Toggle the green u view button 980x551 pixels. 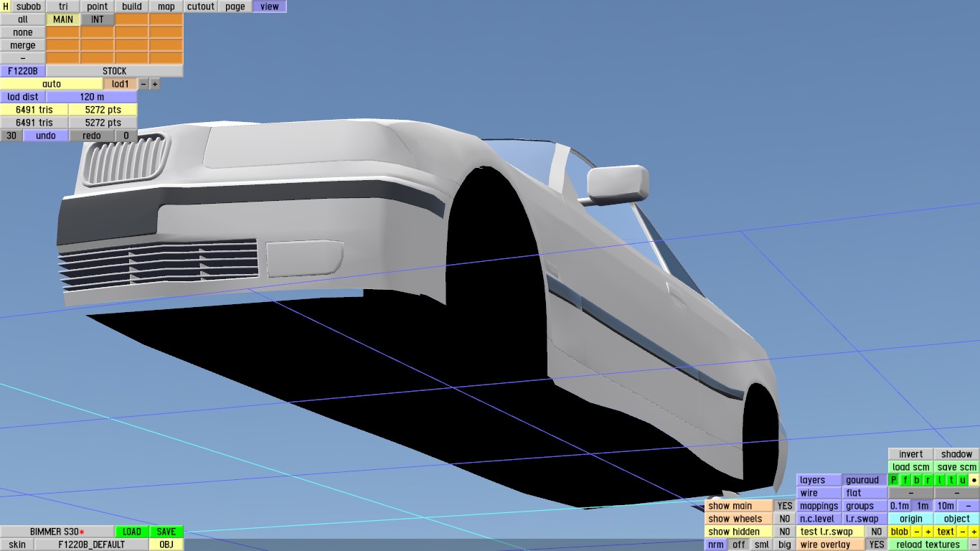(x=963, y=480)
